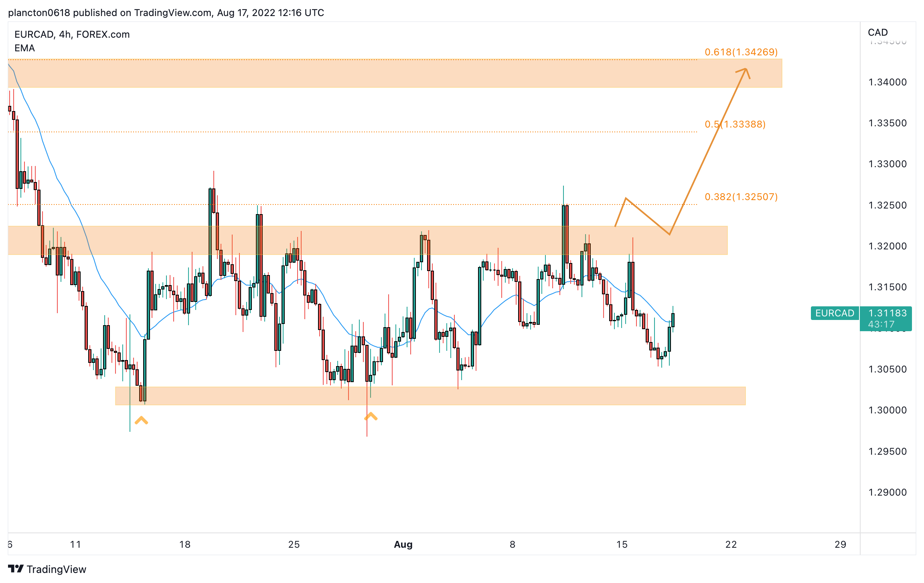Click date 8 on the time axis
924x583 pixels.
tap(513, 545)
